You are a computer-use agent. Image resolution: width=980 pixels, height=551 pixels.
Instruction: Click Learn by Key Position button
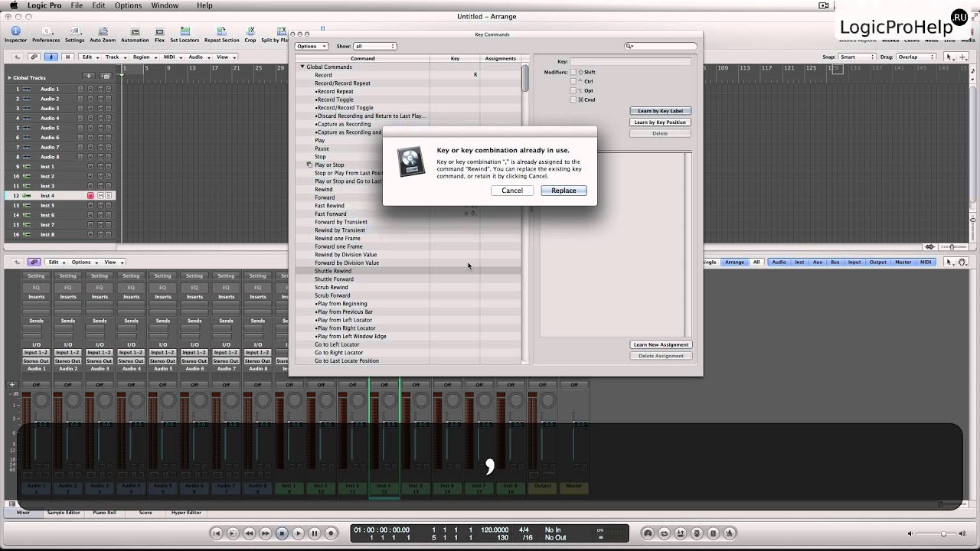(660, 122)
